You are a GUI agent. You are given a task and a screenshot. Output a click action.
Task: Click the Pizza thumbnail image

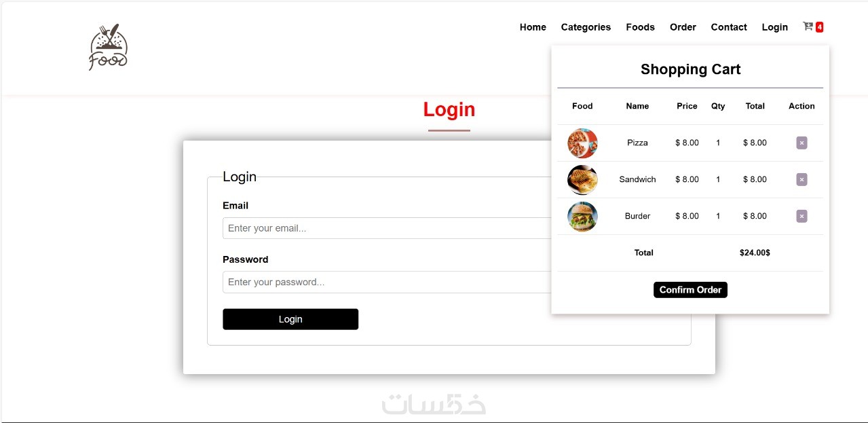582,143
